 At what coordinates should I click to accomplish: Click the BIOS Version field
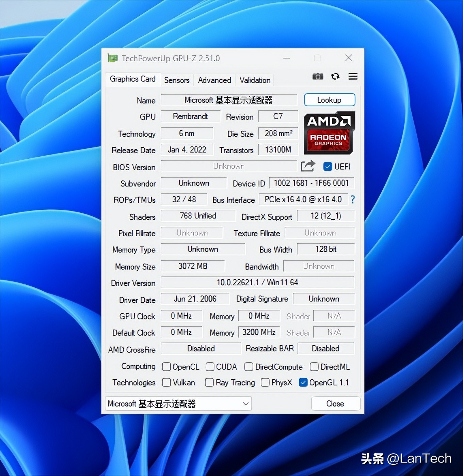[229, 166]
